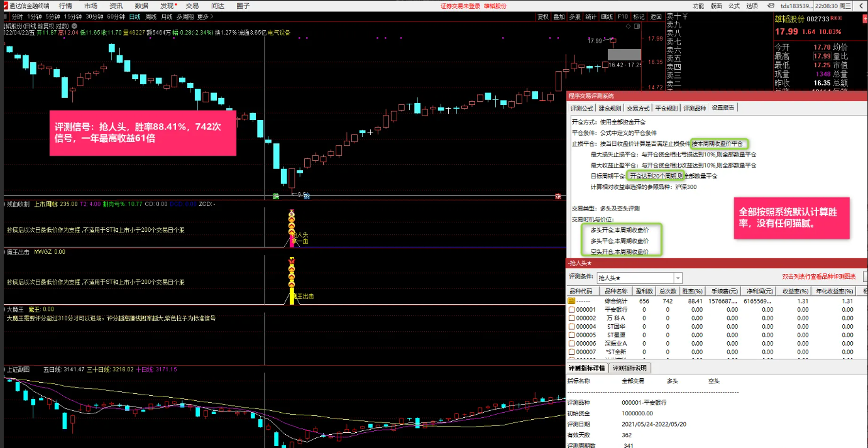
Task: Click the panel layout icon beside diamond
Action: tap(638, 26)
